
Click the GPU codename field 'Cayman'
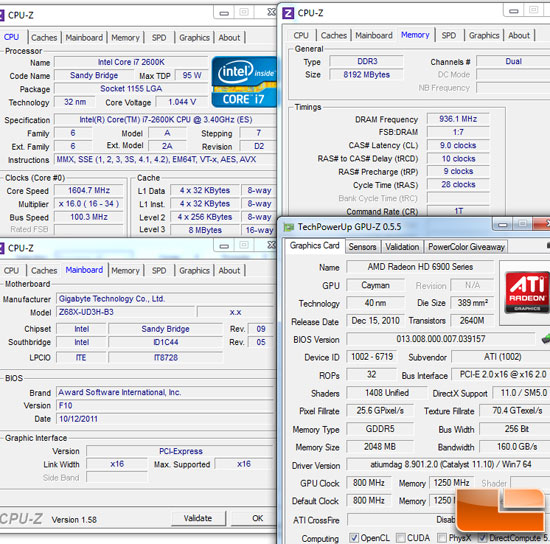coord(375,285)
